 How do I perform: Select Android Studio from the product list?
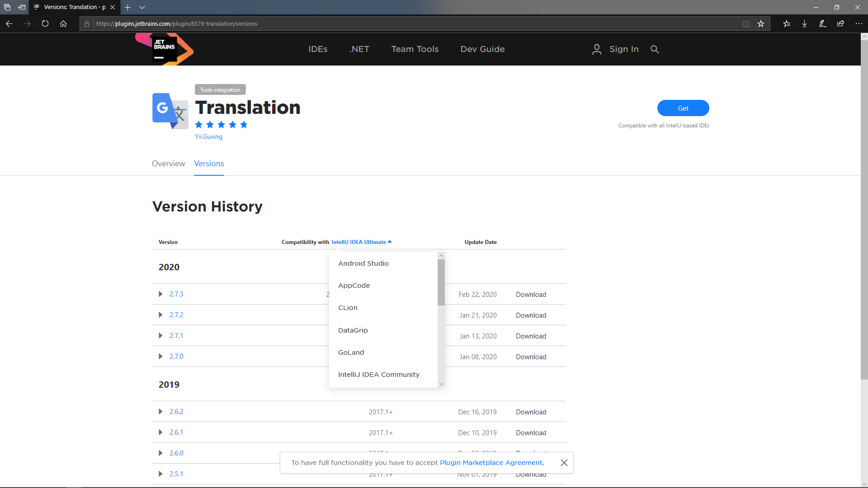[x=363, y=263]
